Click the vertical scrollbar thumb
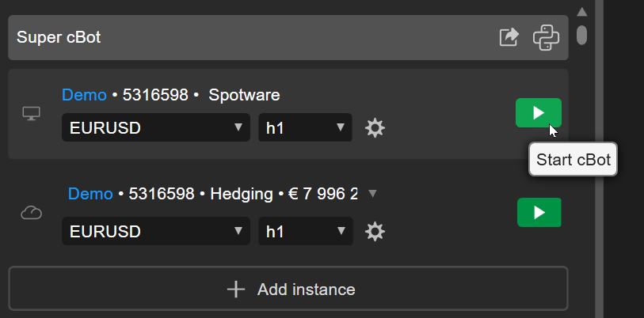The image size is (644, 318). point(581,35)
